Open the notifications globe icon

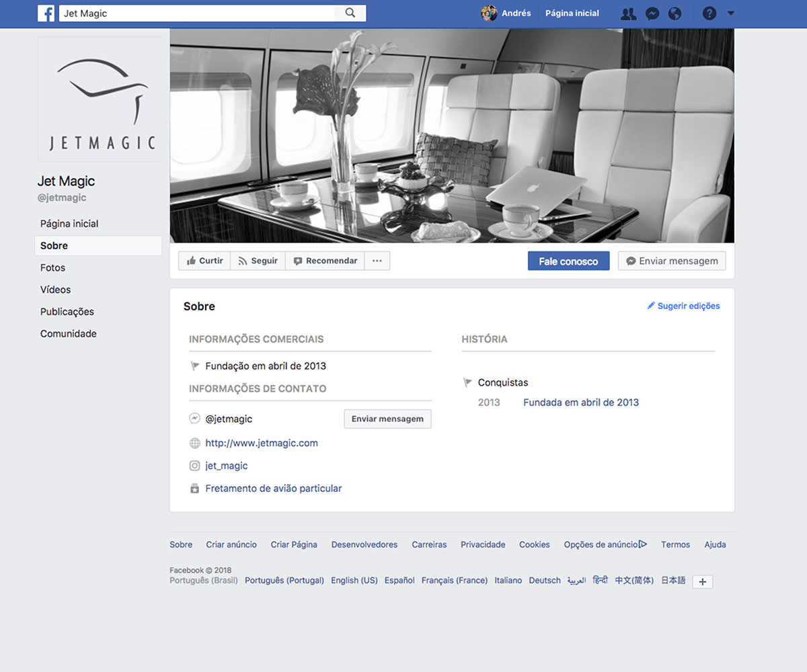pyautogui.click(x=675, y=13)
